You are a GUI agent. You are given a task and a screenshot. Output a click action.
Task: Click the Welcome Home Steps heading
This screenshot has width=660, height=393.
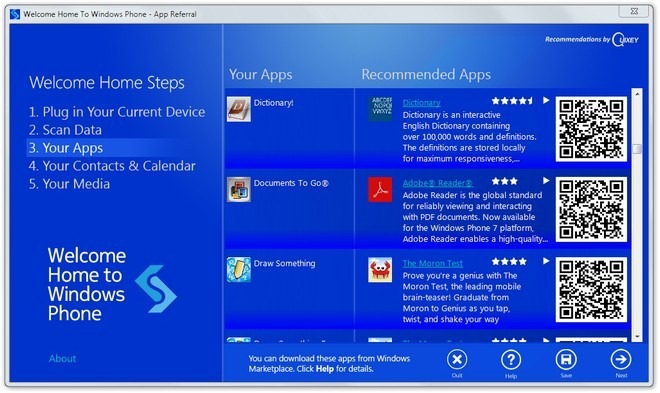107,83
